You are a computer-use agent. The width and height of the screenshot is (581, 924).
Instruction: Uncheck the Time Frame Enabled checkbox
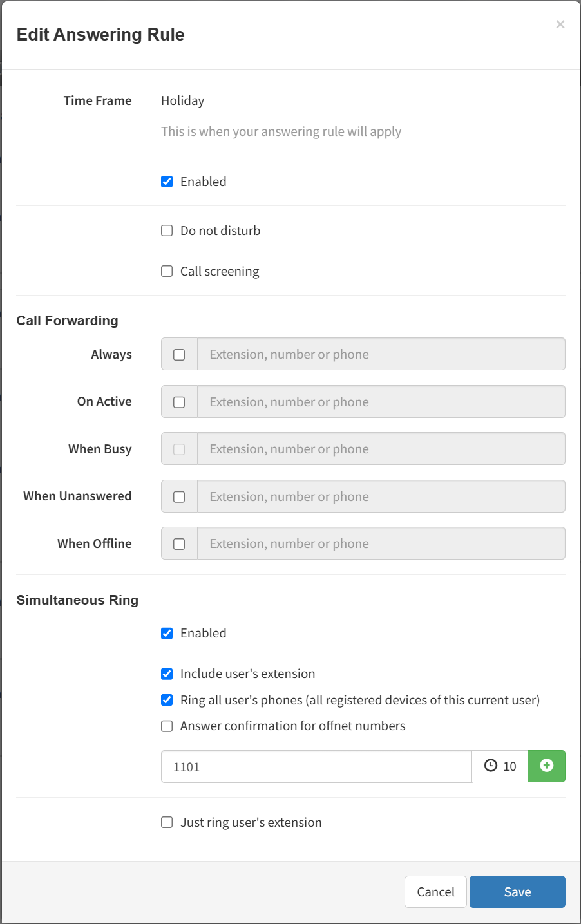click(x=167, y=182)
